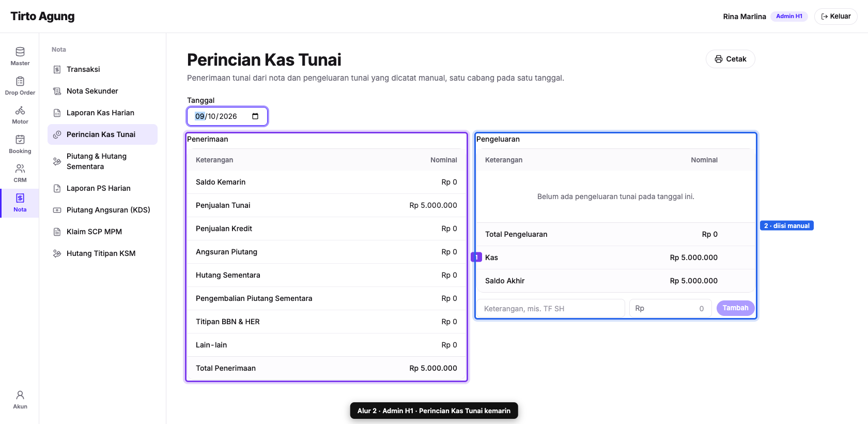Click the Lain-lain row label
The image size is (868, 424).
click(211, 345)
